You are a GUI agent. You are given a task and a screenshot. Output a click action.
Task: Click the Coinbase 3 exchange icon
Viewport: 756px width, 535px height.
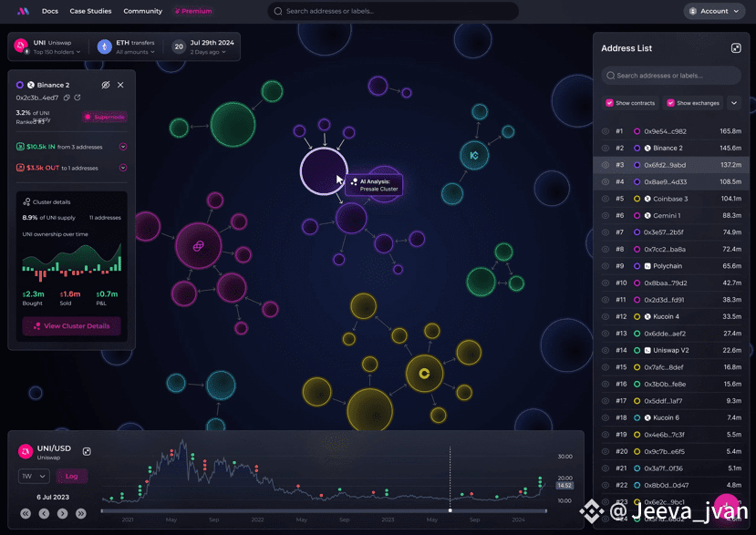(x=647, y=199)
